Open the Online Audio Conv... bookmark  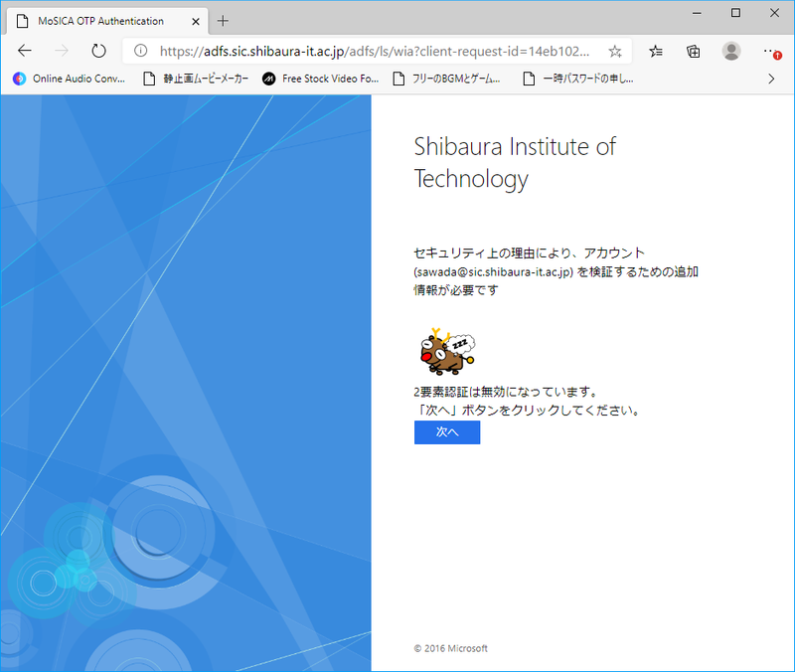[70, 79]
